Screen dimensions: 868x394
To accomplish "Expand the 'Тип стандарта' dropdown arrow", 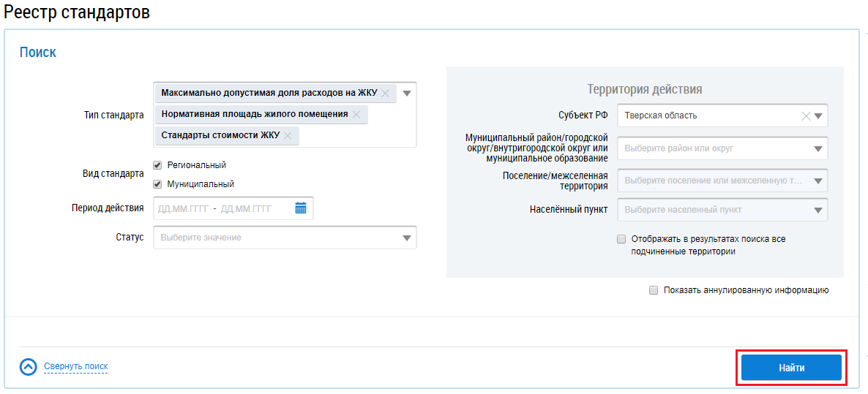I will 407,94.
